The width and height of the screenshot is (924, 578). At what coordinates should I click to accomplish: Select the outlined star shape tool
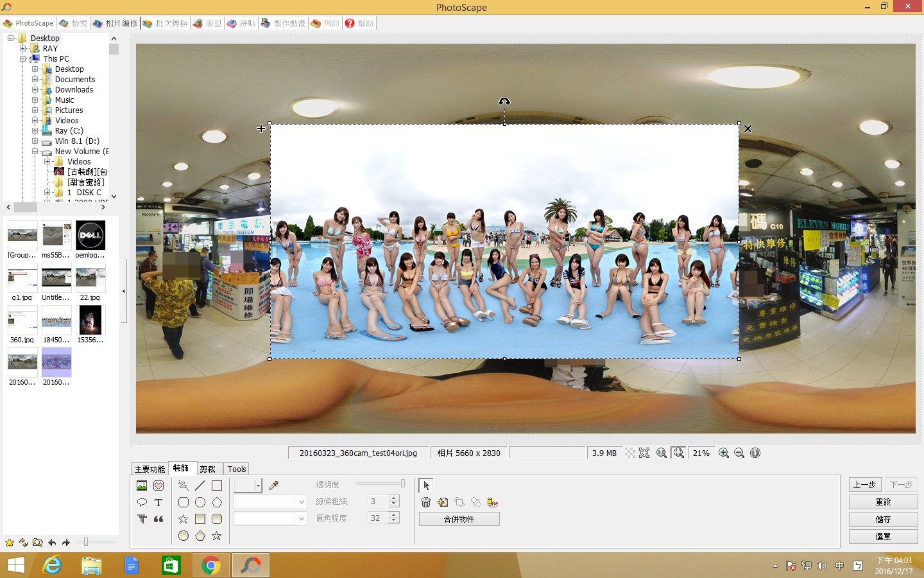(184, 519)
